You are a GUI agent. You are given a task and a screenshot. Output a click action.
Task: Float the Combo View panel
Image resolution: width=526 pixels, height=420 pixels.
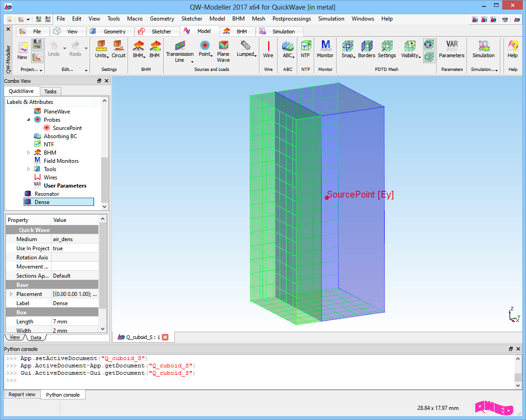[99, 81]
